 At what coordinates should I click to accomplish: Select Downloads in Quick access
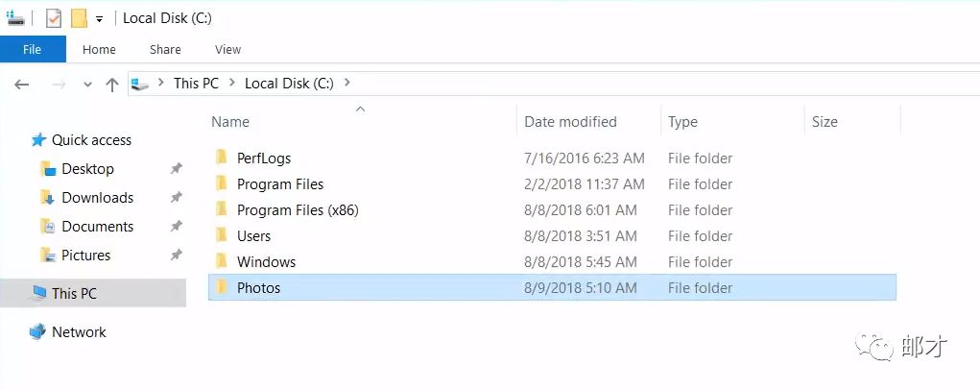(97, 198)
